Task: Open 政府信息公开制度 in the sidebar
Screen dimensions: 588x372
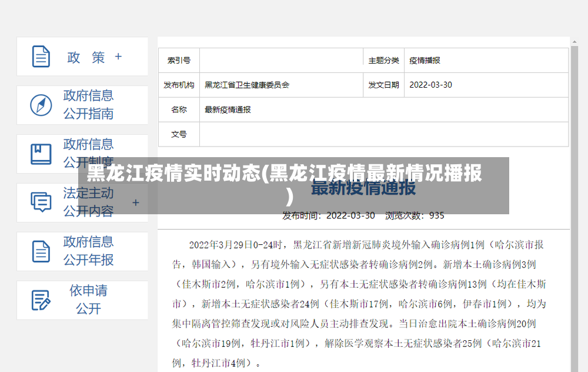Action: (x=82, y=154)
